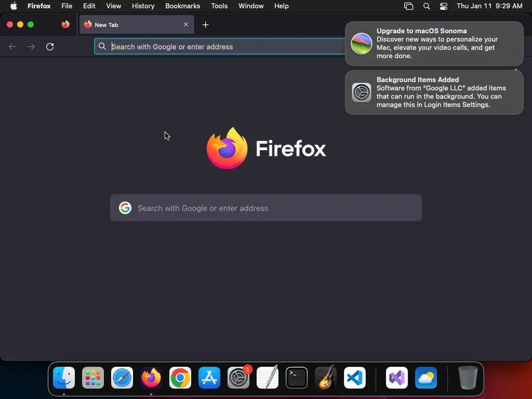532x399 pixels.
Task: Click the page's Google search box
Action: (x=266, y=208)
